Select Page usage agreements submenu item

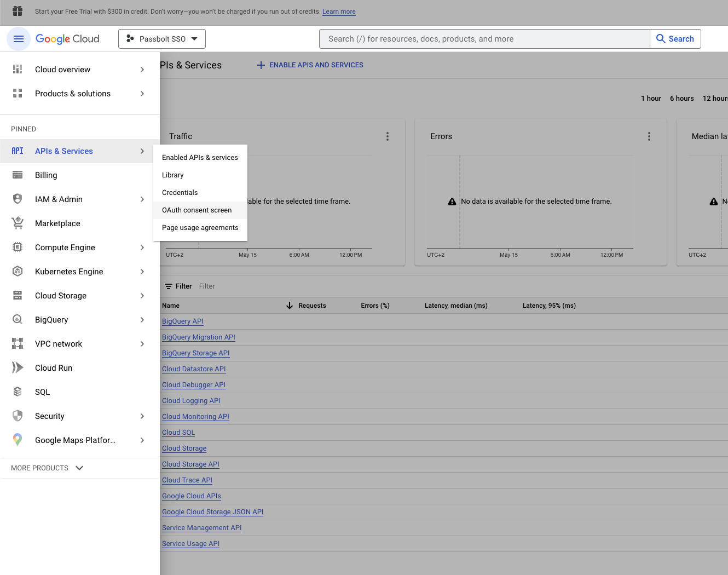click(x=200, y=228)
